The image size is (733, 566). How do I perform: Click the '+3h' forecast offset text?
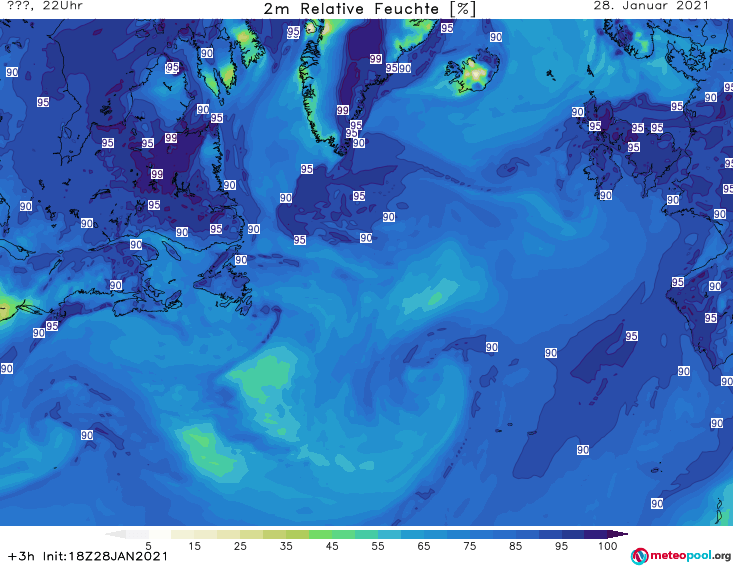[21, 556]
